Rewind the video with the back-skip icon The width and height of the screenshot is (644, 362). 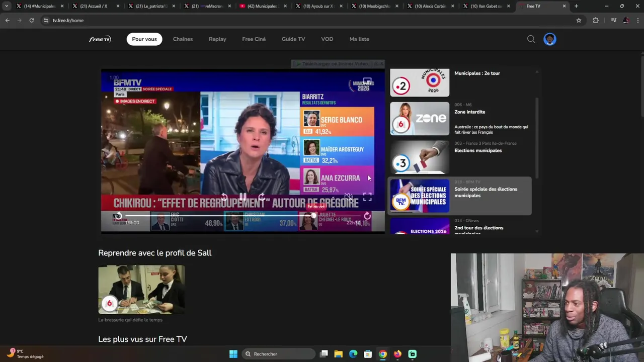pos(224,197)
